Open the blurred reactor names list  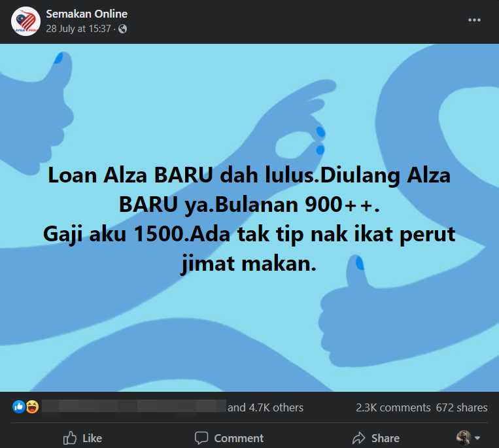click(134, 407)
